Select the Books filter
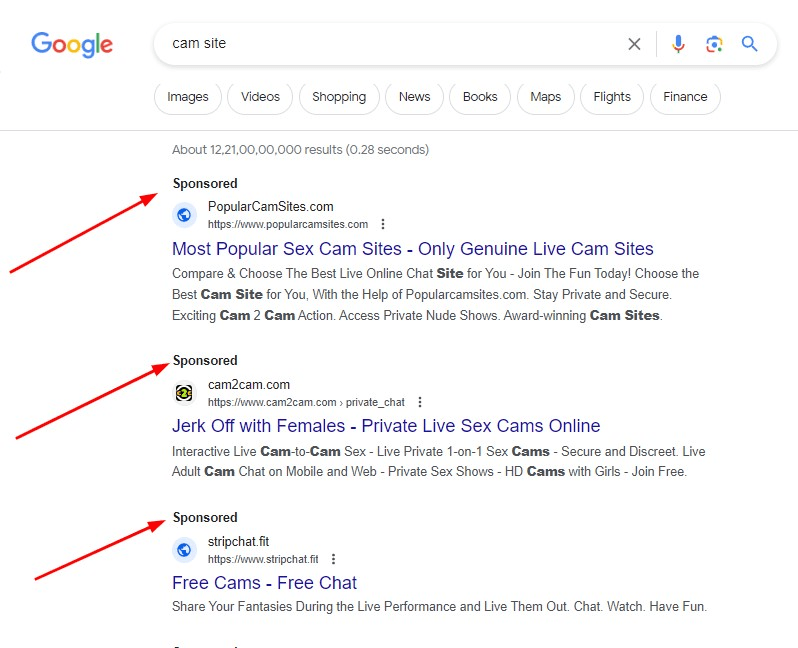 click(x=480, y=97)
